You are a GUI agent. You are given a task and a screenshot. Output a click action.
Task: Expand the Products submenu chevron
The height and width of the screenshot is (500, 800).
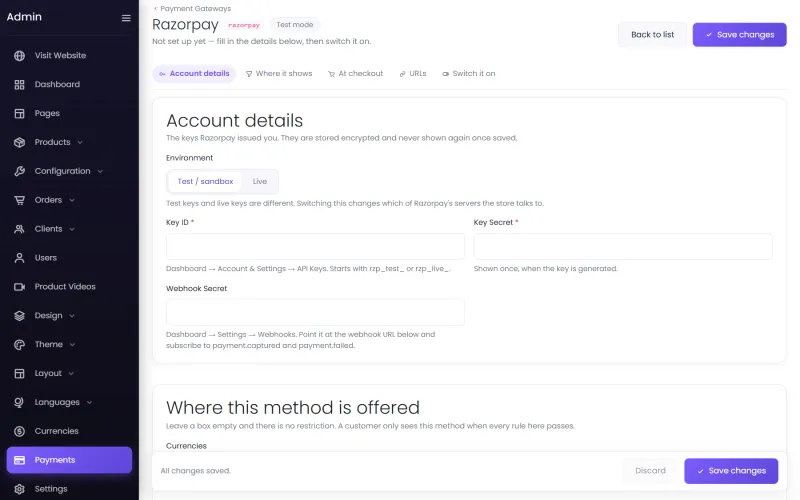[x=80, y=142]
